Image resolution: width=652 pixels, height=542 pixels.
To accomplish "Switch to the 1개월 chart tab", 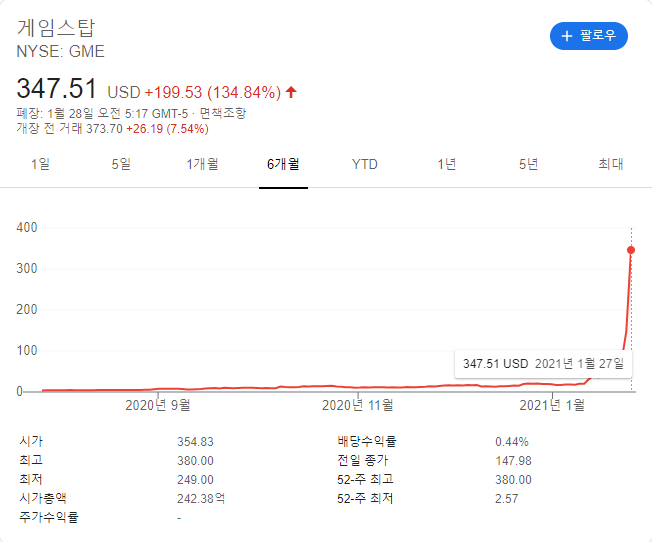I will coord(202,164).
